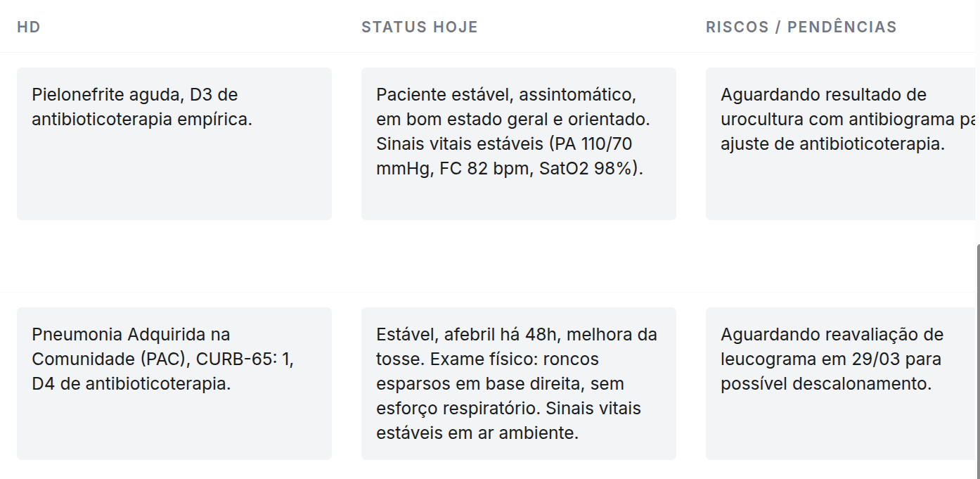The height and width of the screenshot is (479, 980).
Task: Click the RISCOS / PENDÊNCIAS column header
Action: 801,27
